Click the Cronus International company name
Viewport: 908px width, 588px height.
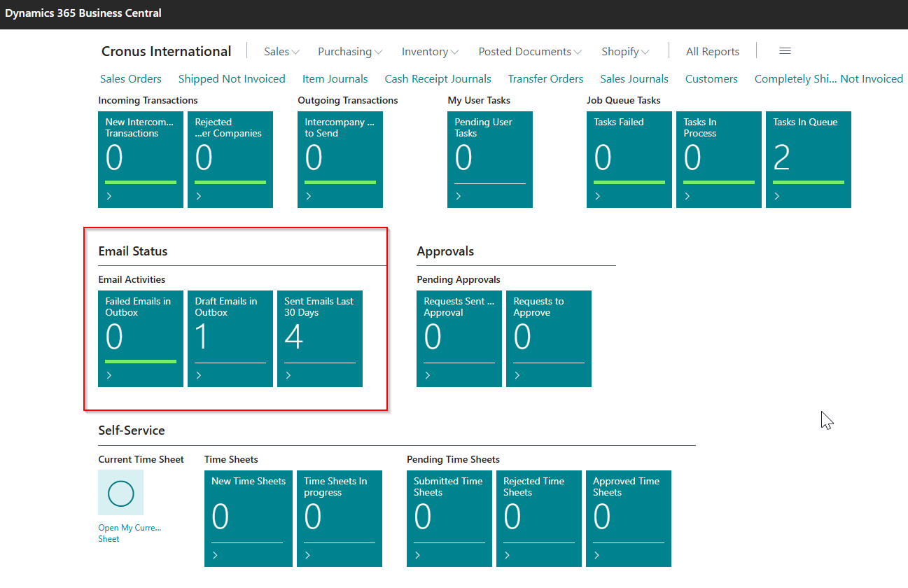tap(166, 52)
